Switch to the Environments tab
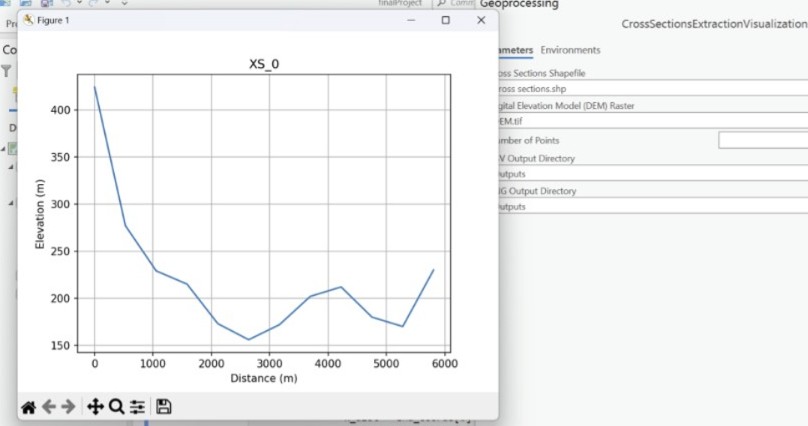Screen dimensions: 808x426 [x=570, y=50]
